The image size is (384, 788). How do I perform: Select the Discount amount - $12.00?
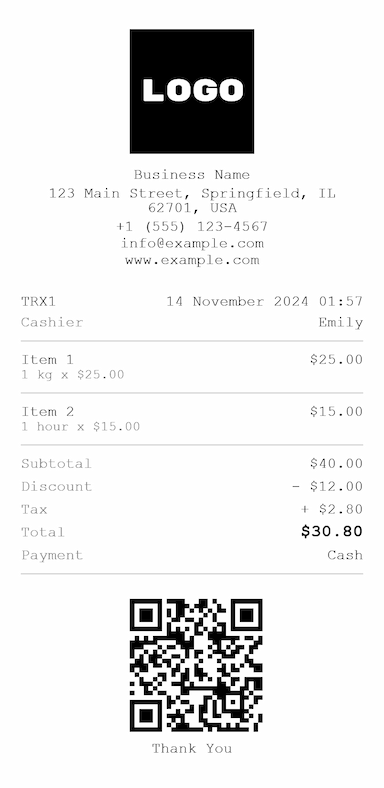click(327, 486)
